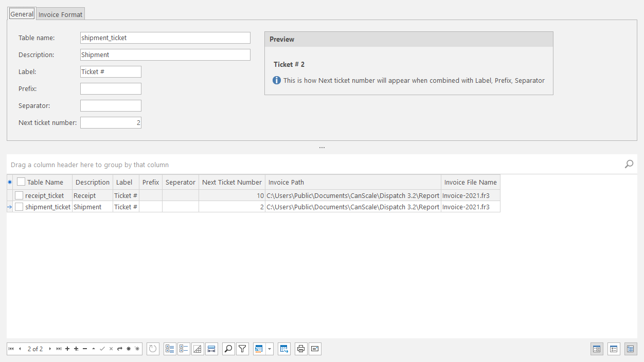This screenshot has width=644, height=362.
Task: Sort by Next Ticket Number column header
Action: click(231, 182)
